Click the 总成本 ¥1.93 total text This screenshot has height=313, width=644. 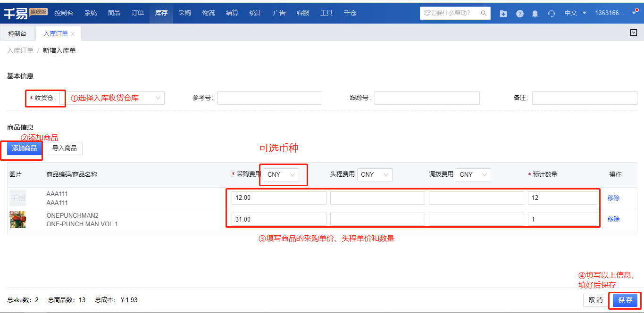coord(116,300)
